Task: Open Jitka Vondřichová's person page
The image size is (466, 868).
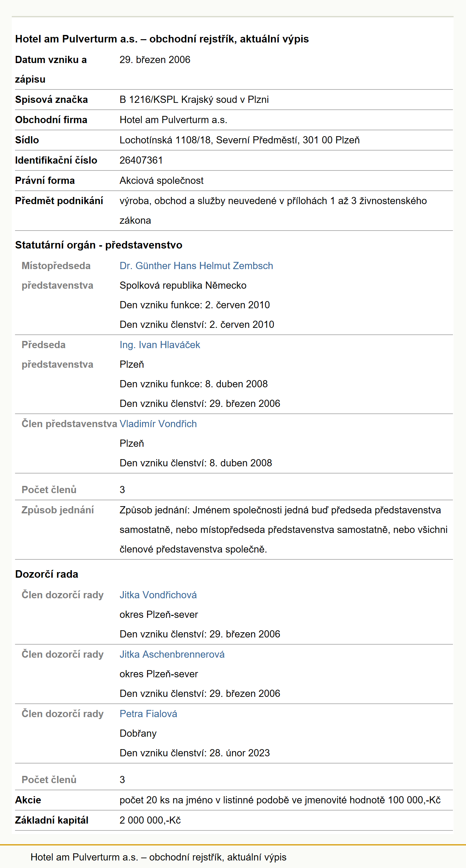Action: click(x=158, y=595)
